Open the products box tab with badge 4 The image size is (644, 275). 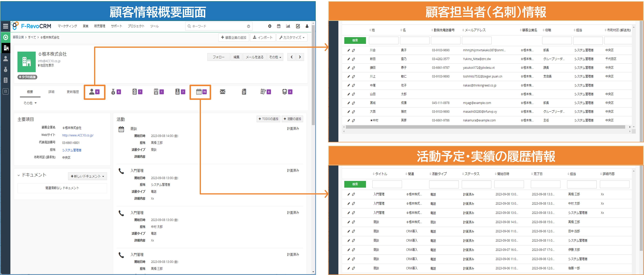[287, 92]
